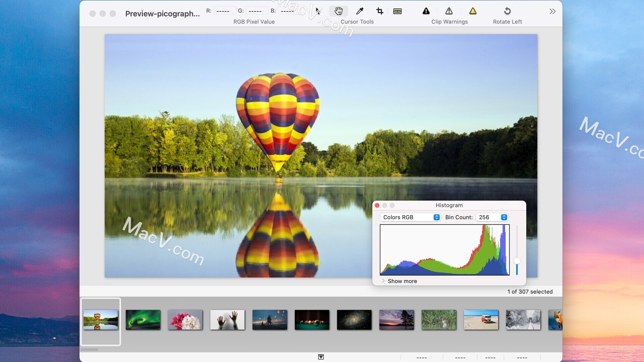This screenshot has width=644, height=362.
Task: Select the Arrow cursor tool
Action: pos(318,11)
